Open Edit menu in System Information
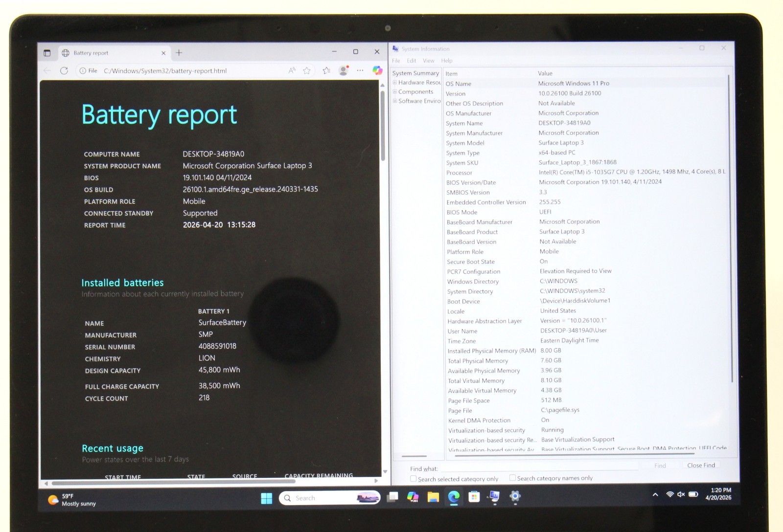The height and width of the screenshot is (532, 783). (x=412, y=61)
